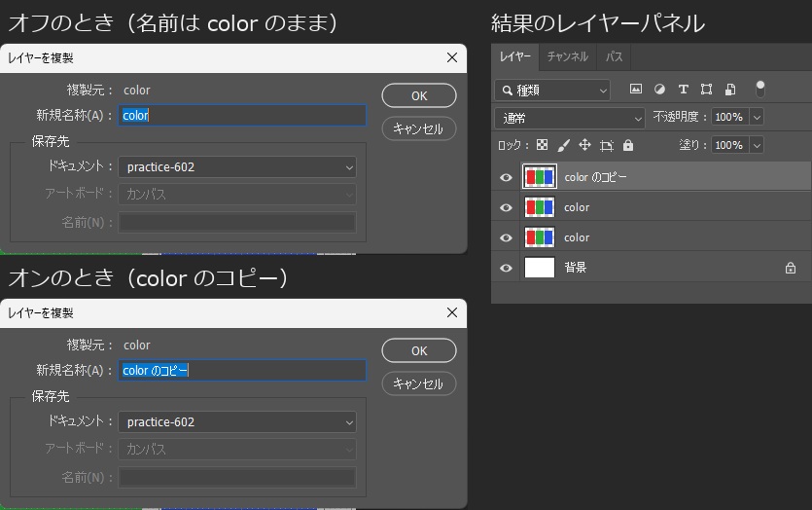Toggle the layer filtering on/off switch

(x=760, y=90)
